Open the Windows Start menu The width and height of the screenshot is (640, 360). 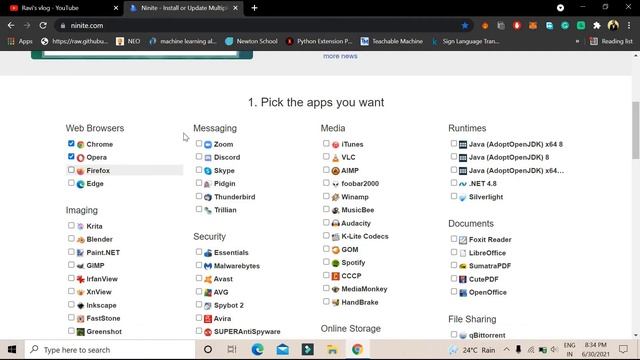tap(12, 349)
